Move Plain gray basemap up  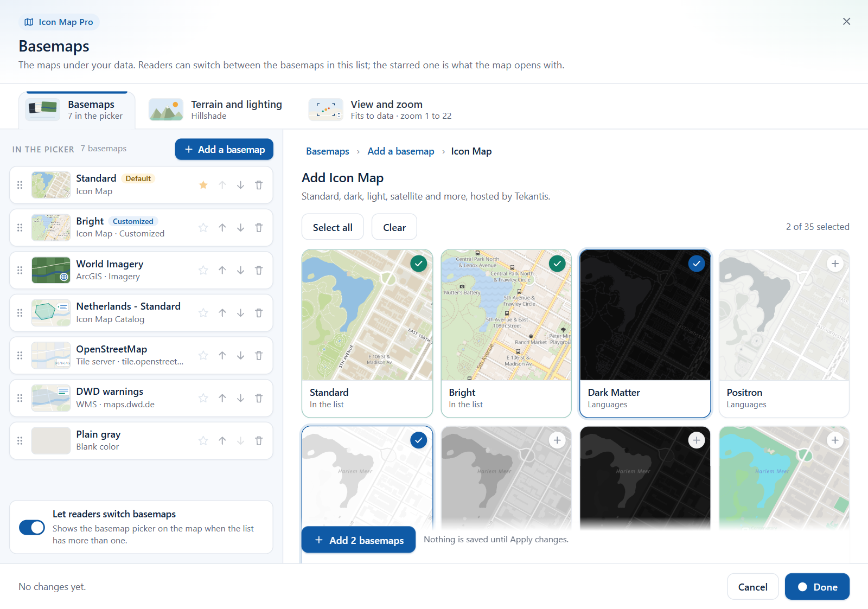pos(222,440)
